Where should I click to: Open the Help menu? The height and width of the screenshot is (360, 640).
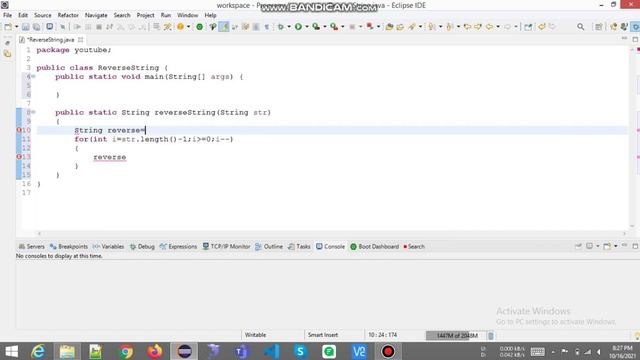(210, 15)
